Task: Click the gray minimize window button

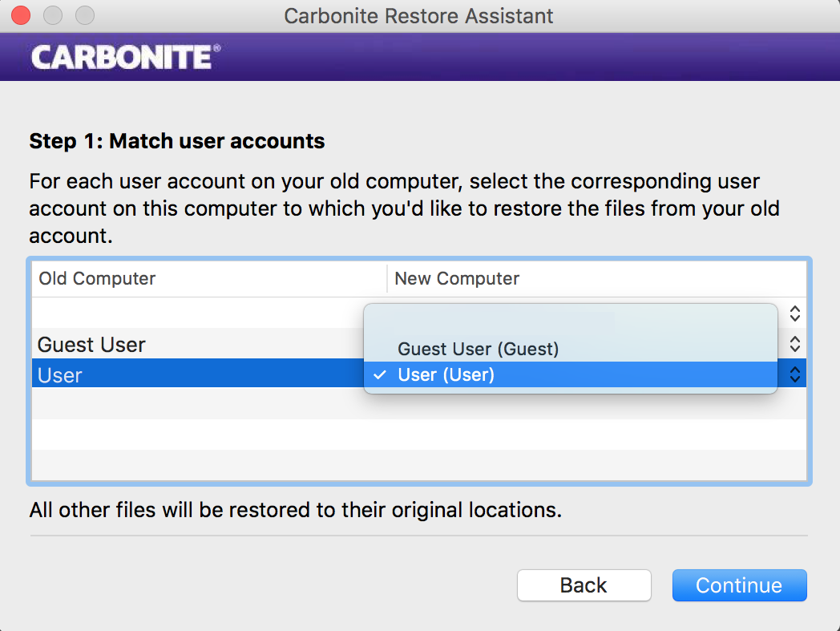Action: pyautogui.click(x=53, y=15)
